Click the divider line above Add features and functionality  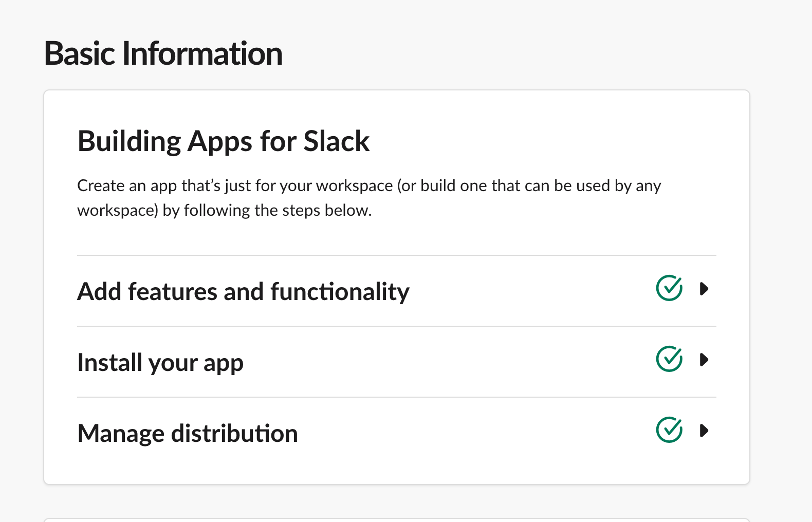397,255
